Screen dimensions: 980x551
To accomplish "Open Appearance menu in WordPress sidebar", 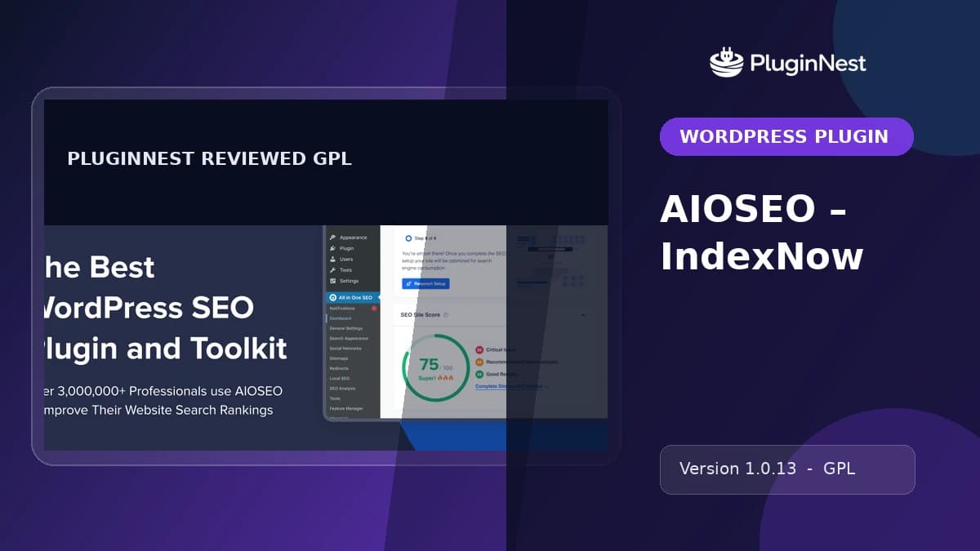I will [352, 238].
